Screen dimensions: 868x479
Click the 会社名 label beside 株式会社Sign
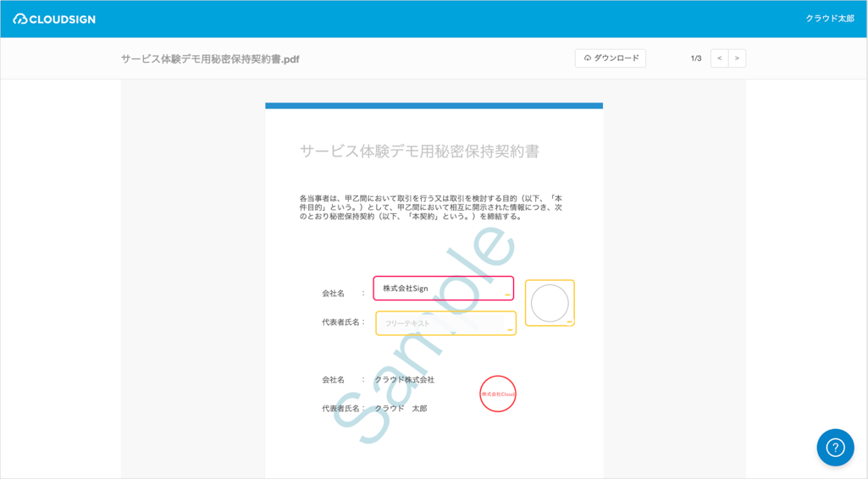click(x=334, y=293)
